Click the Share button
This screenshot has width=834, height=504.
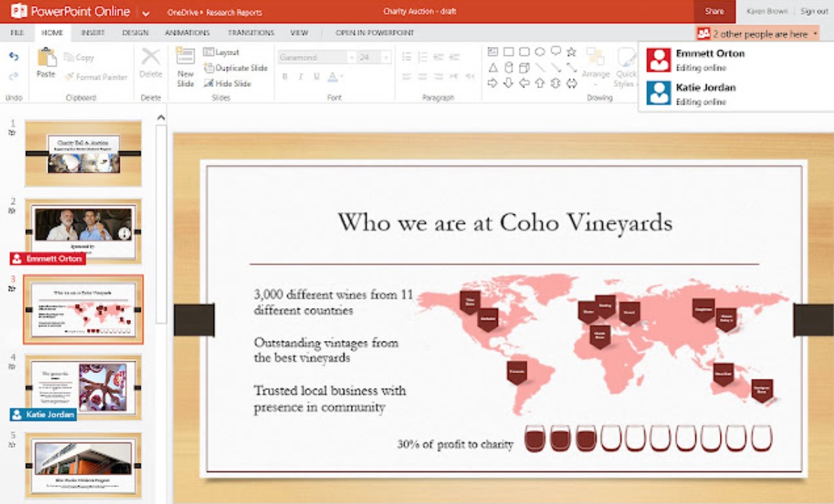point(714,11)
